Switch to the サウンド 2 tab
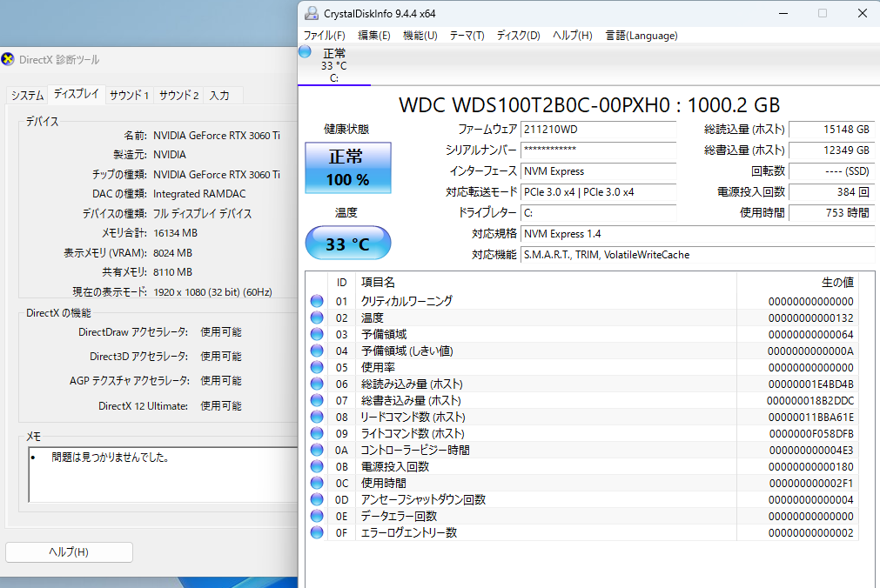This screenshot has width=880, height=588. coord(179,96)
